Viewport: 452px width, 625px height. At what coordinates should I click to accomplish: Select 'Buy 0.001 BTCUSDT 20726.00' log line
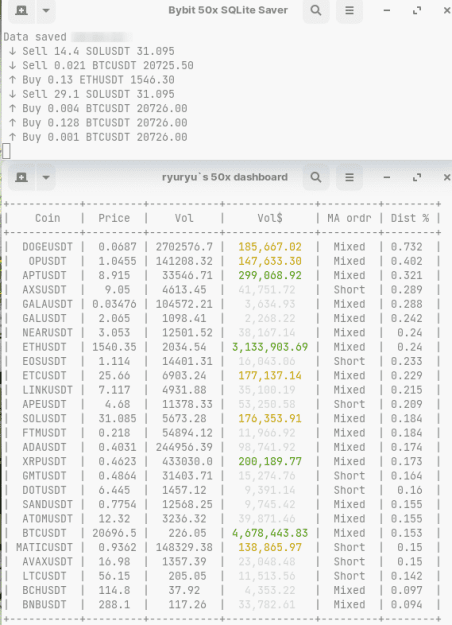[x=98, y=137]
